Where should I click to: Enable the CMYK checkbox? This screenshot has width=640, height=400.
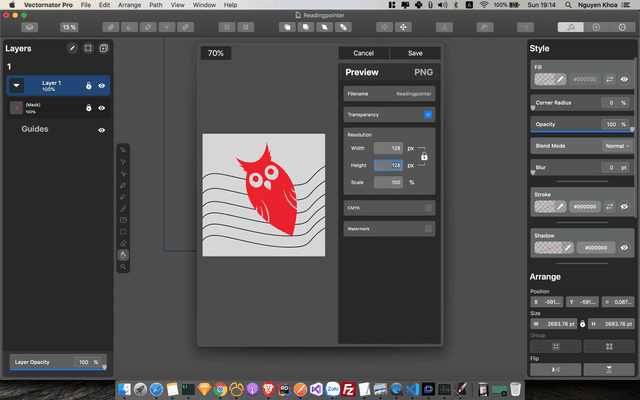tap(428, 208)
